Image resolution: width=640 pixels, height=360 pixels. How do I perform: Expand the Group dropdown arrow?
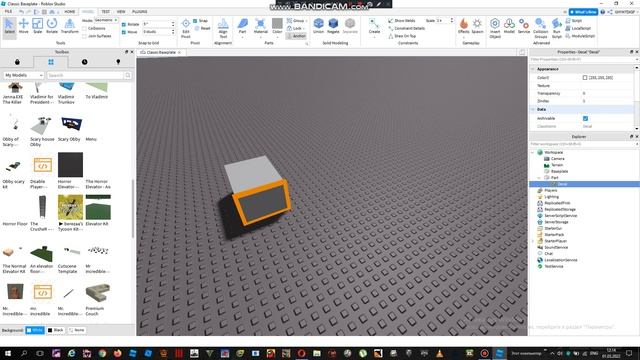[306, 21]
